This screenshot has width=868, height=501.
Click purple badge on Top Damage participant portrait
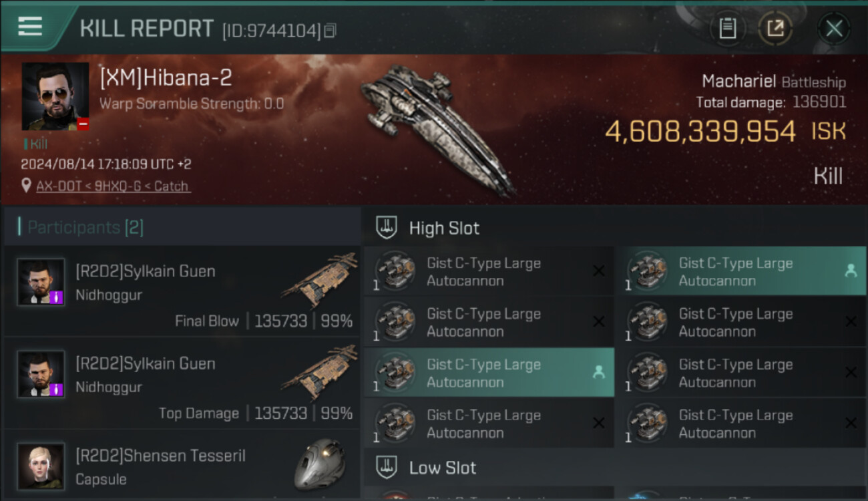(58, 389)
